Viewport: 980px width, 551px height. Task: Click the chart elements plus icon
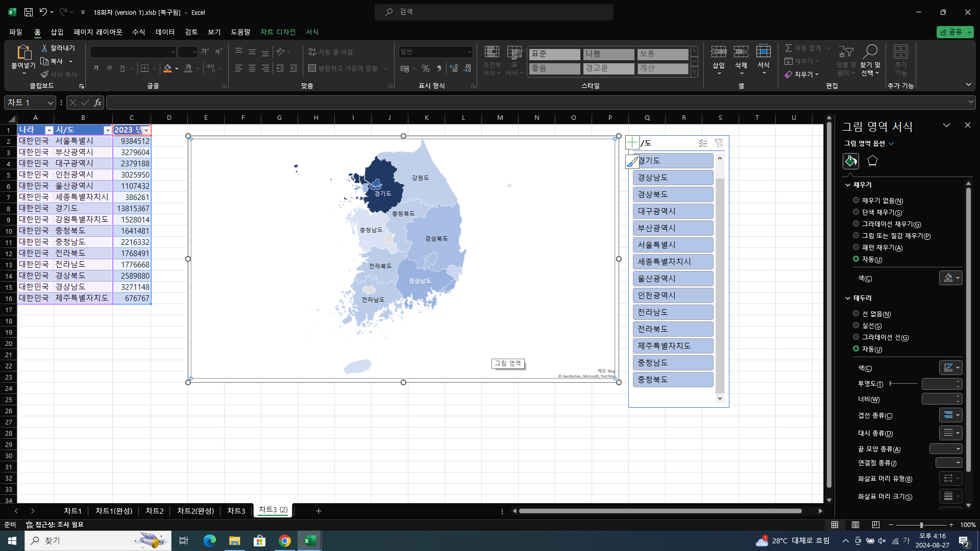632,142
